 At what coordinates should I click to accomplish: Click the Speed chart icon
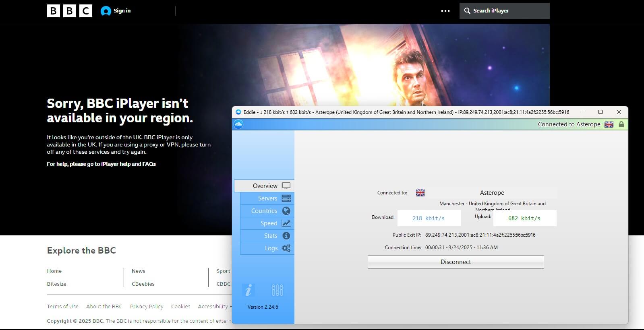coord(286,223)
